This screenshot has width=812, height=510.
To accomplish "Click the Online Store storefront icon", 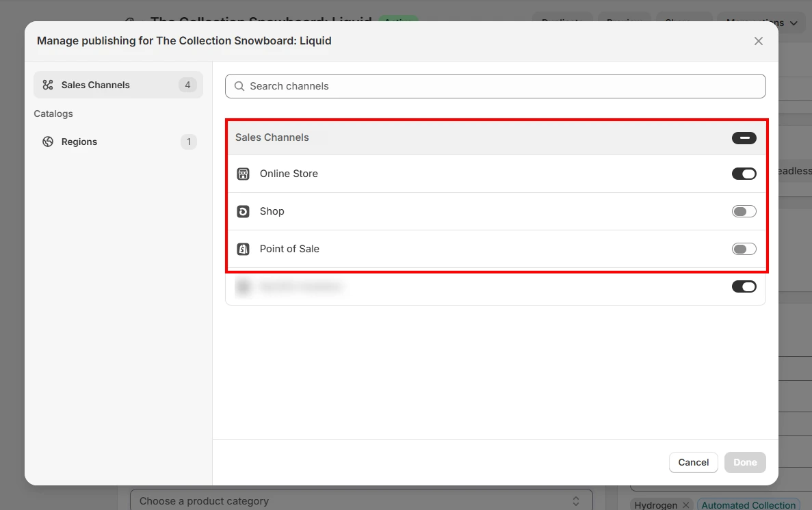I will [243, 174].
